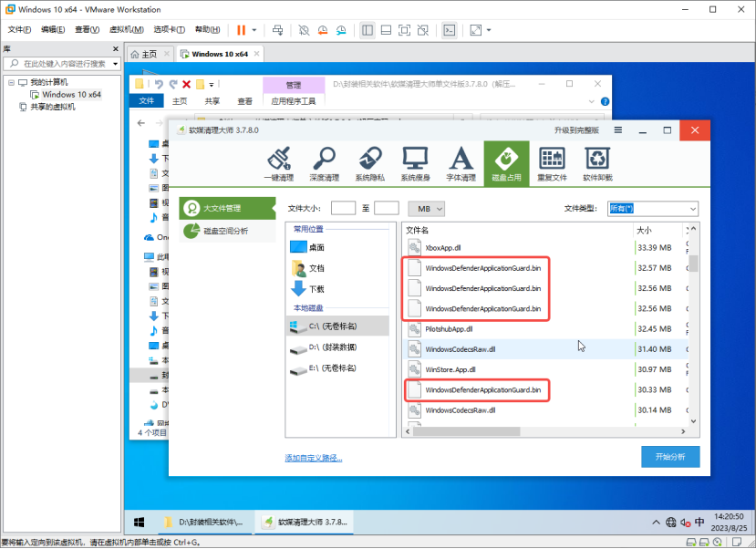Open 软件卸载 uninstall recycle icon

click(x=597, y=163)
